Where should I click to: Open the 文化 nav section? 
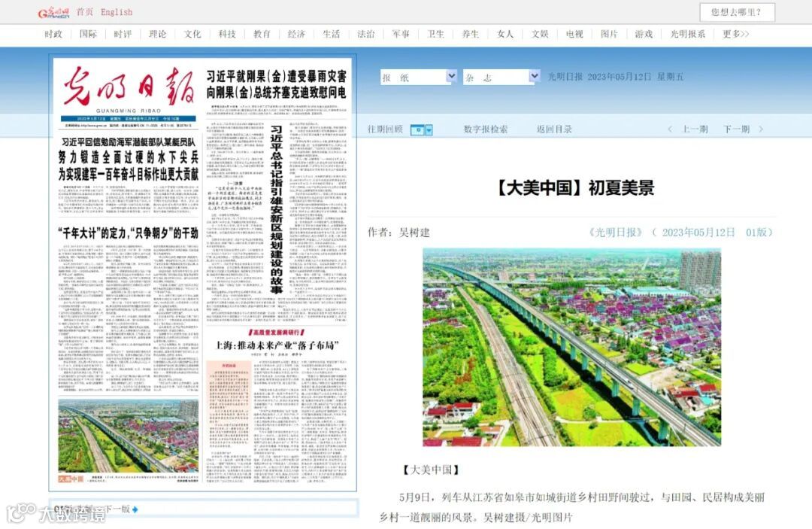(192, 34)
